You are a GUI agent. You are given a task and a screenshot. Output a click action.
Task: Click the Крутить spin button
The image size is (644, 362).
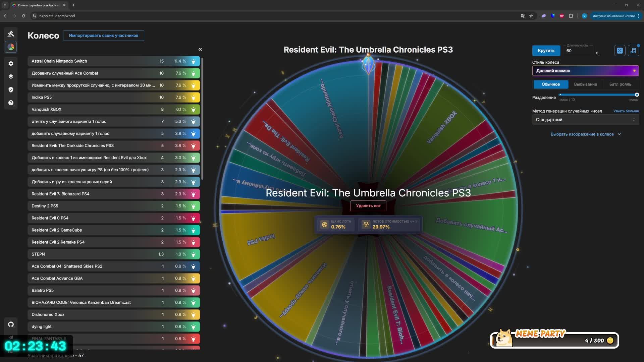point(546,51)
